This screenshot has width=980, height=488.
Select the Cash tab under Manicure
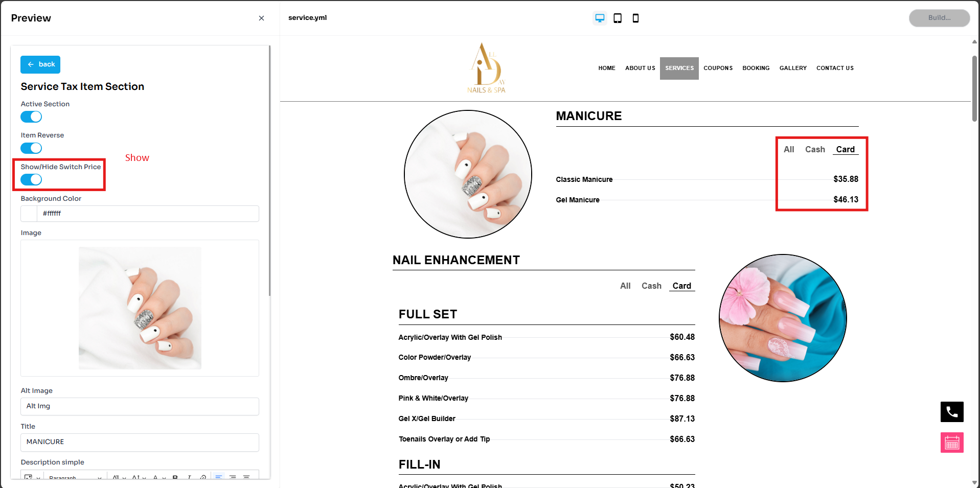tap(815, 150)
